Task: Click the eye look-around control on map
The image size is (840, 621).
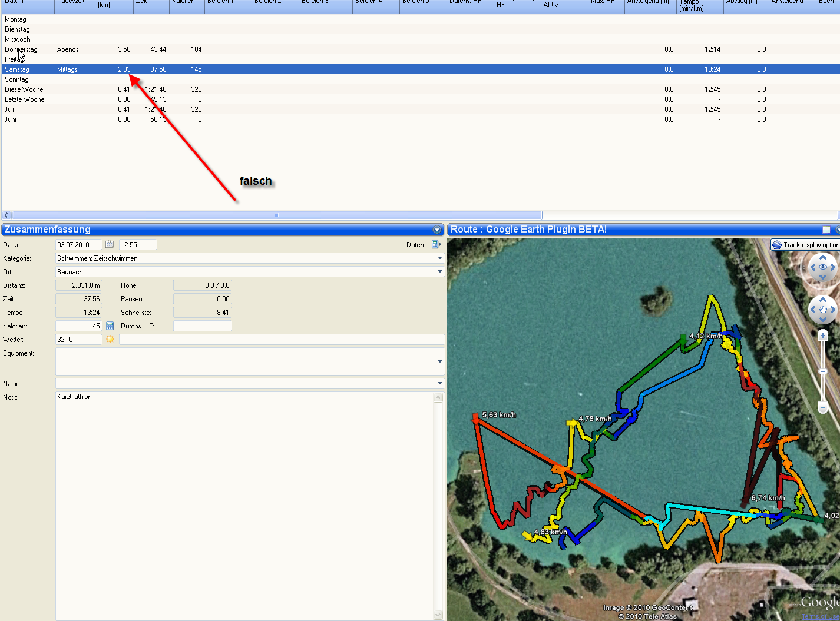Action: [823, 267]
